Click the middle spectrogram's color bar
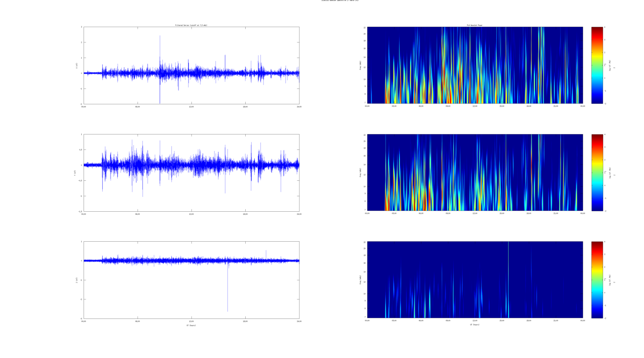 [597, 173]
